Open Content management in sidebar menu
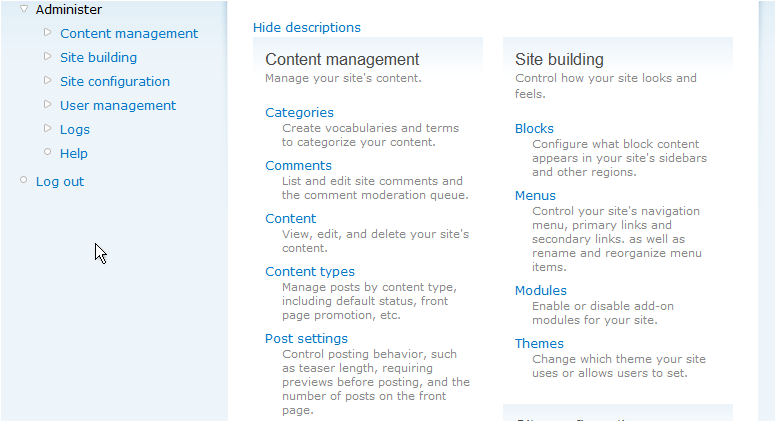Screen dimensions: 776x422 tap(129, 33)
